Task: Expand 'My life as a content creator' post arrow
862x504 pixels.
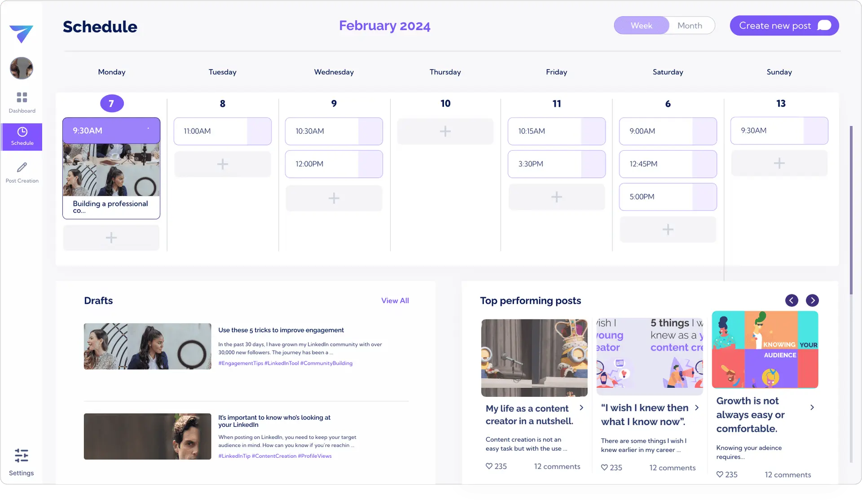Action: pos(581,408)
